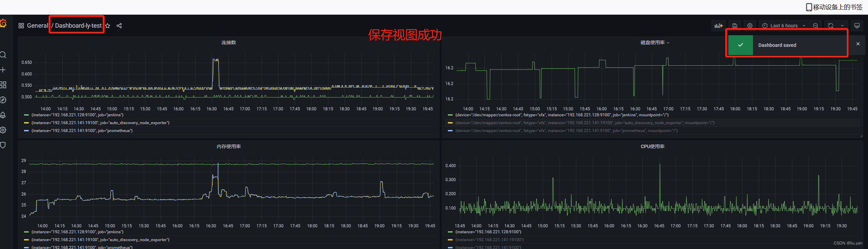Open the 磁盘使用率 panel title menu
Image resolution: width=868 pixels, height=249 pixels.
[x=655, y=42]
